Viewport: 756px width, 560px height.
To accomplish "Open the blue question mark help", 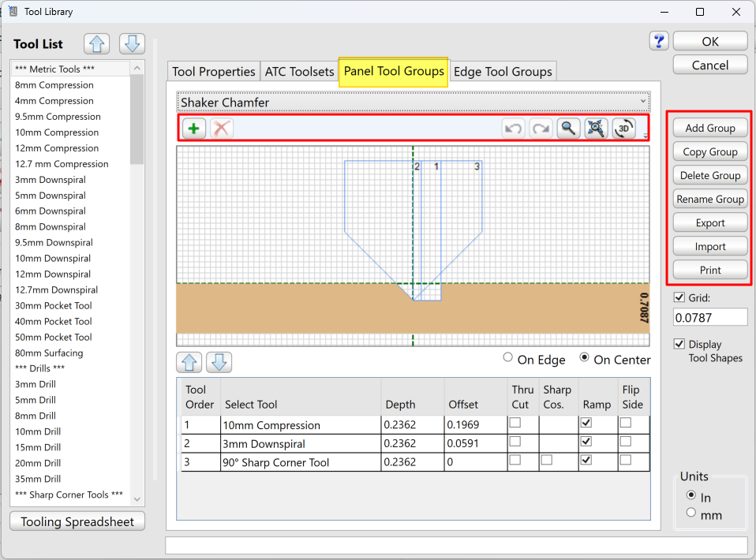I will click(659, 41).
